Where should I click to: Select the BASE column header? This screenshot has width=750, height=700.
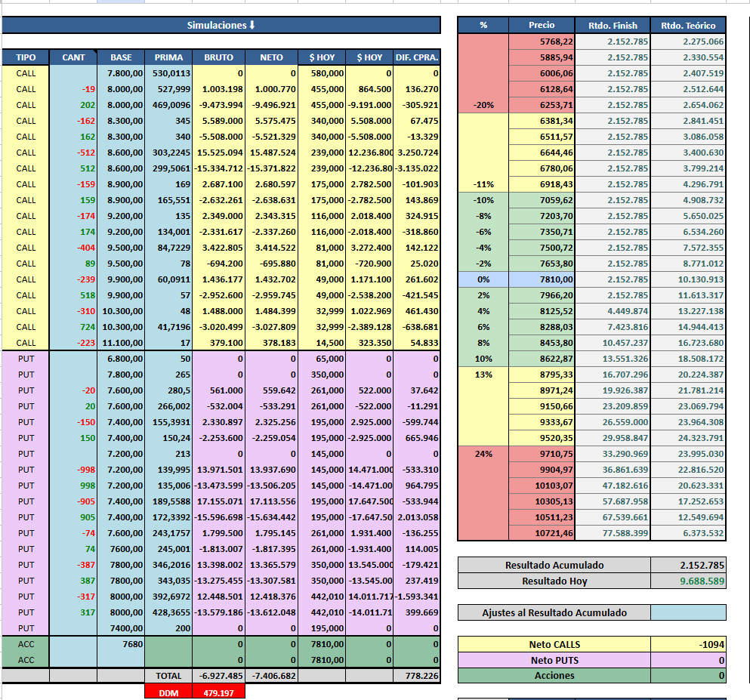coord(121,57)
